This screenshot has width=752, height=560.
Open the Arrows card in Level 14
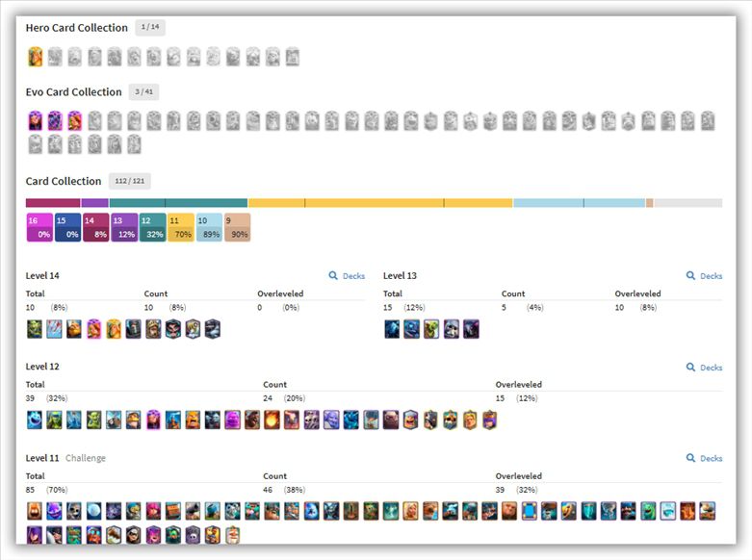coord(54,329)
